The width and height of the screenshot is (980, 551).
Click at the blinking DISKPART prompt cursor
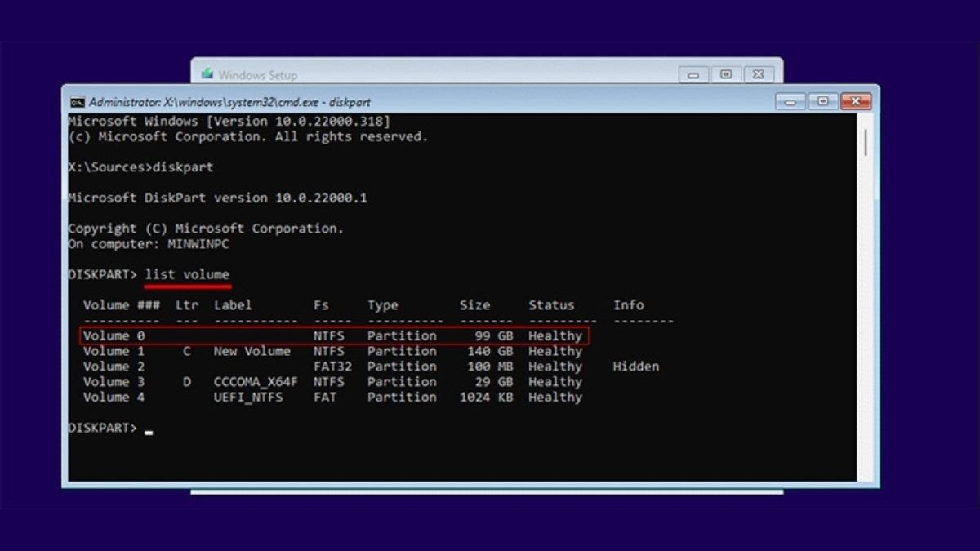[x=149, y=430]
